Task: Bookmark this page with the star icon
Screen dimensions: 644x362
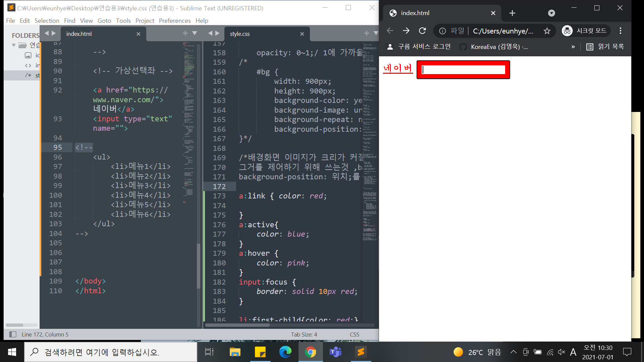Action: 547,31
